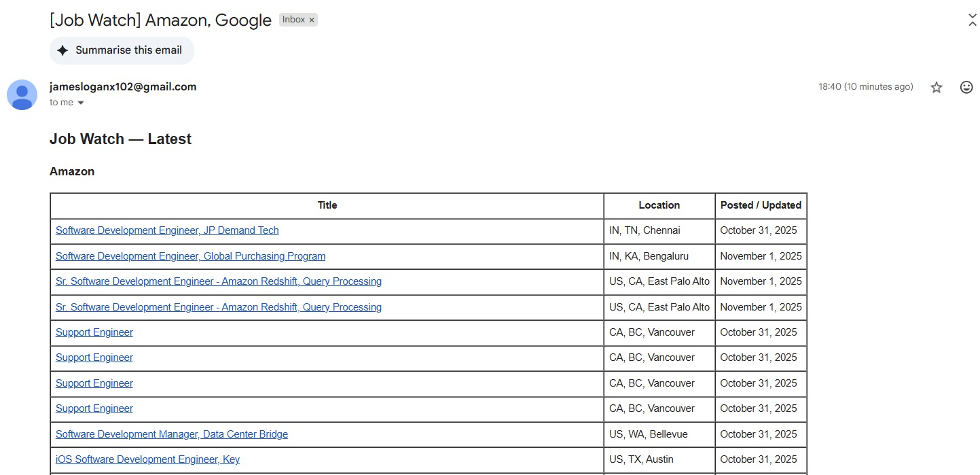
Task: Click the "US, WA, Bellevue" location cell
Action: coord(659,435)
